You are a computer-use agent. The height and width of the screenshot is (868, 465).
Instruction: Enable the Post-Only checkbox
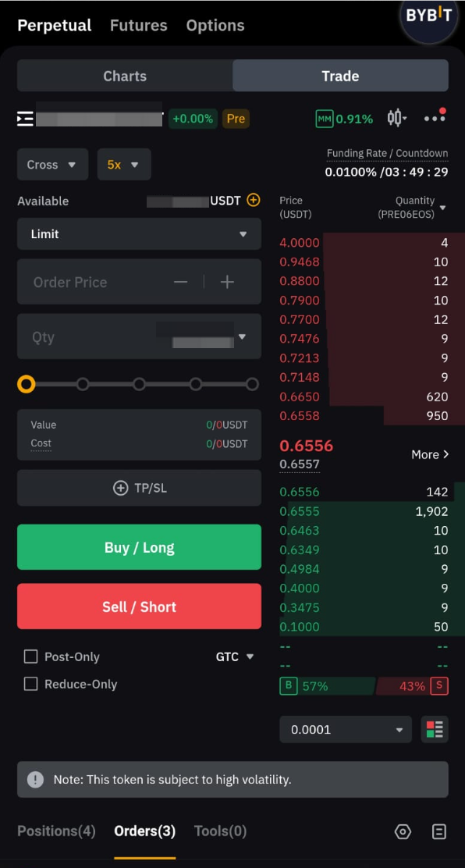point(30,657)
